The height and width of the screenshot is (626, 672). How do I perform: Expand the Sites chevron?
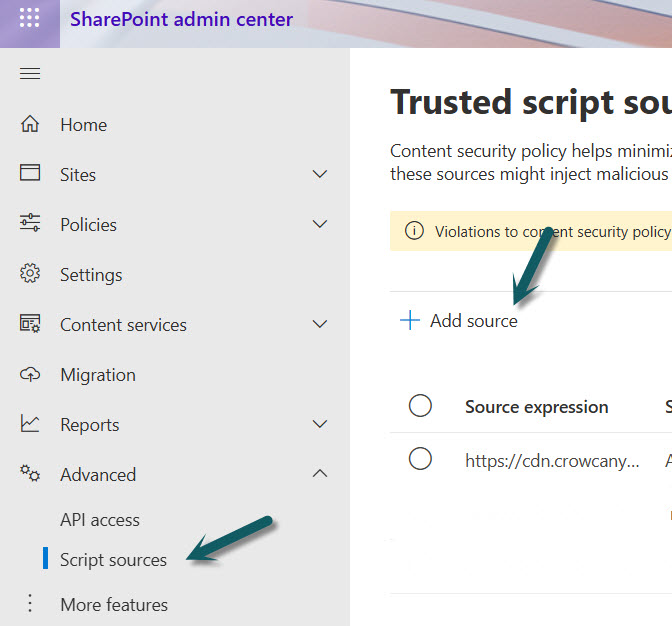[x=320, y=174]
